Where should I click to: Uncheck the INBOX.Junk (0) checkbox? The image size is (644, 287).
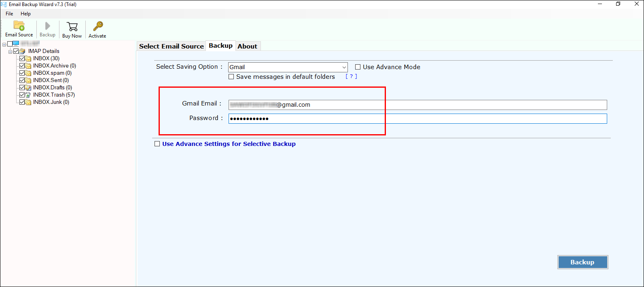coord(22,102)
